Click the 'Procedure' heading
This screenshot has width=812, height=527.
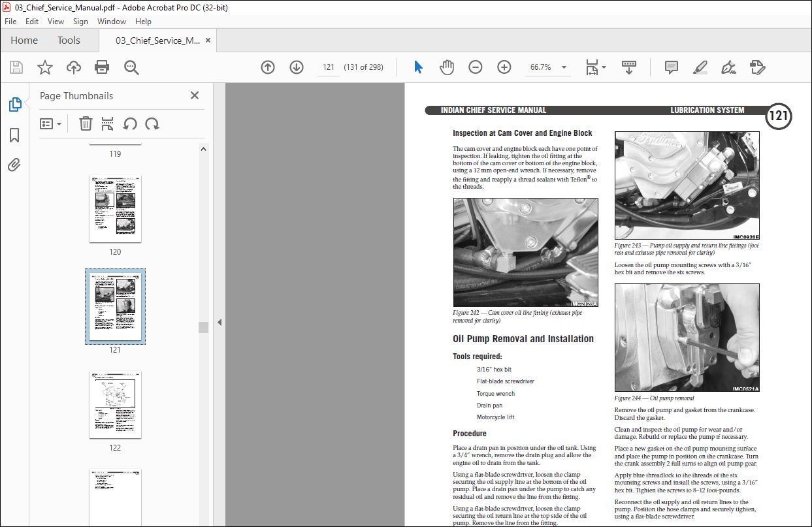coord(470,434)
